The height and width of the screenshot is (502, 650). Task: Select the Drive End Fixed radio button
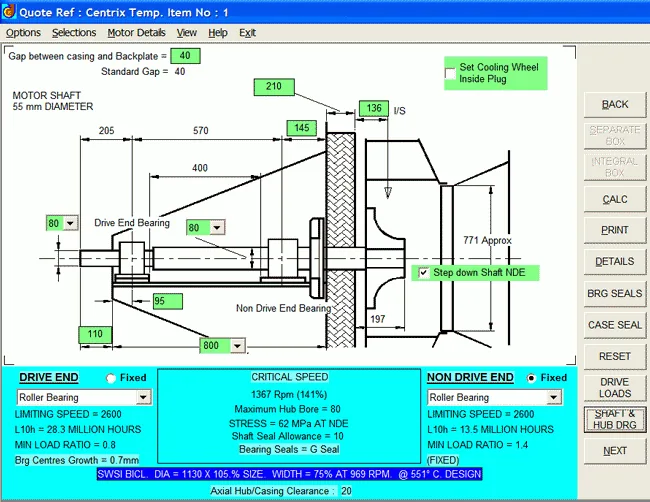111,378
